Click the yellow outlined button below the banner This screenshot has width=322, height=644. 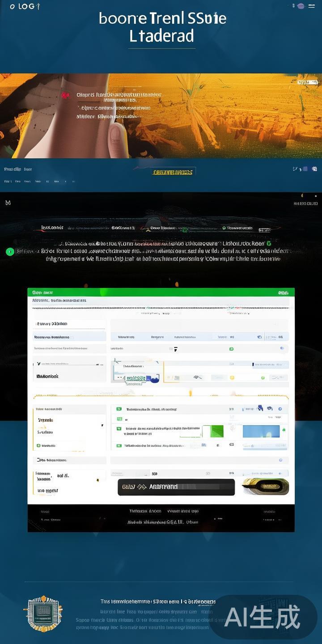click(x=173, y=172)
